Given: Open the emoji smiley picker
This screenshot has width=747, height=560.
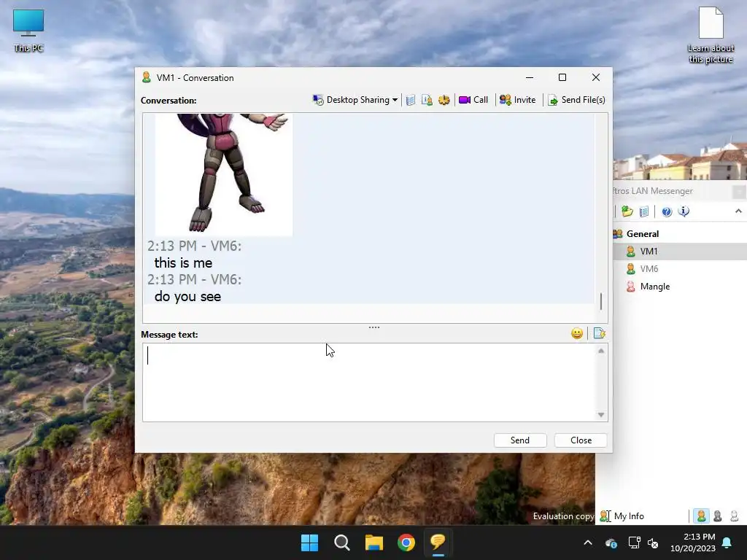Looking at the screenshot, I should (x=577, y=333).
